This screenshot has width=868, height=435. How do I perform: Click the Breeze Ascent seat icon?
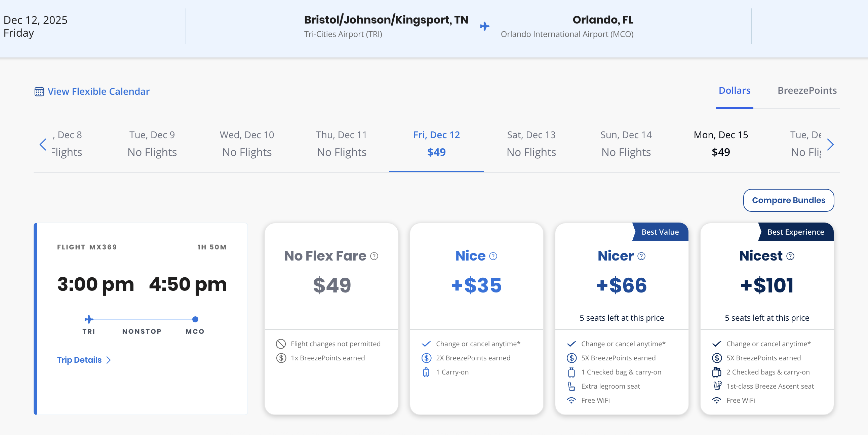click(x=717, y=386)
